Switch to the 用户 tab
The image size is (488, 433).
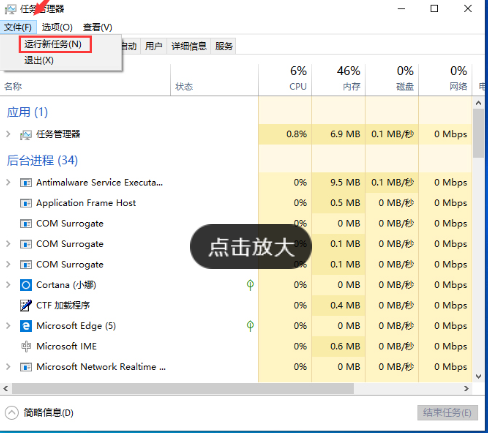[153, 46]
